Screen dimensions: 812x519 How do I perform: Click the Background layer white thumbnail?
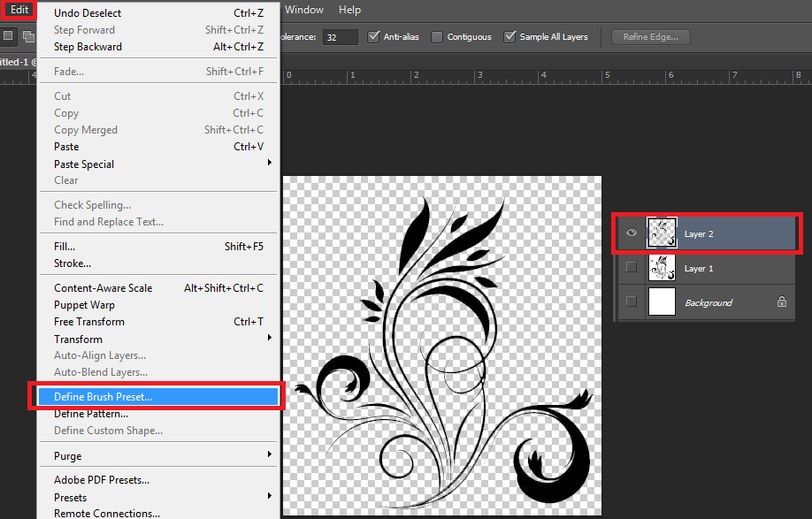pyautogui.click(x=662, y=302)
